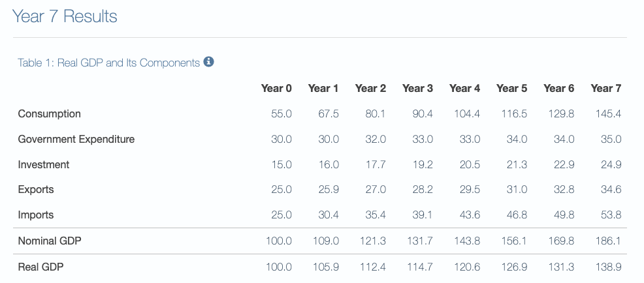Image resolution: width=644 pixels, height=283 pixels.
Task: Select the Investment row label
Action: [44, 164]
